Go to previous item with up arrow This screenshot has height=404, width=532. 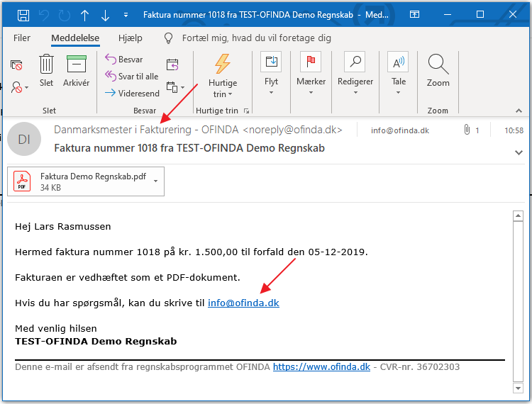[x=85, y=16]
